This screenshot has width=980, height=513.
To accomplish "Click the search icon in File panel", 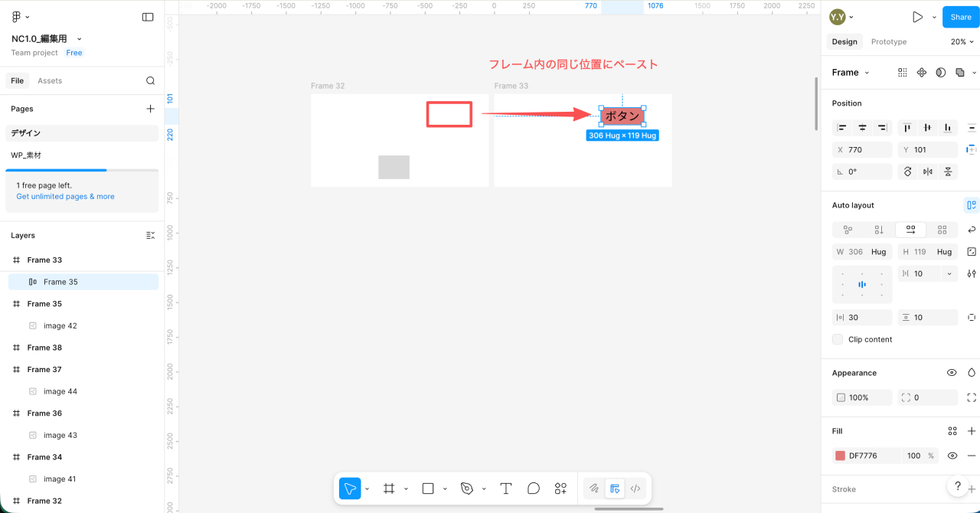I will coord(151,80).
